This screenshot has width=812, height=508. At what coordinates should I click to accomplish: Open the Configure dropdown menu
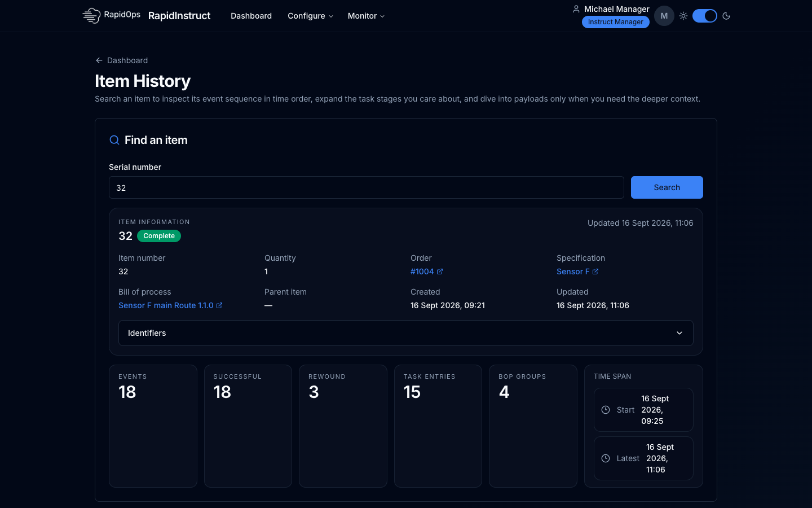310,16
